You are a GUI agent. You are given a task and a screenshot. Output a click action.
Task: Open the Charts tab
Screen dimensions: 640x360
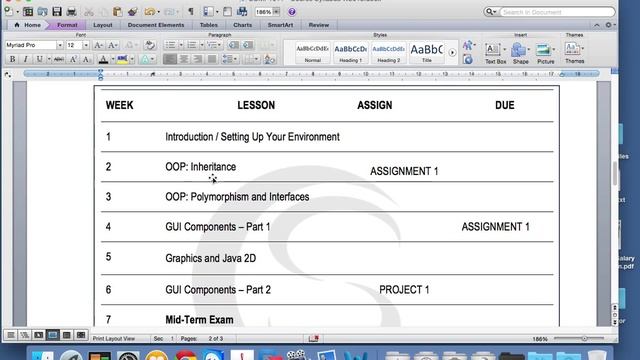(242, 25)
